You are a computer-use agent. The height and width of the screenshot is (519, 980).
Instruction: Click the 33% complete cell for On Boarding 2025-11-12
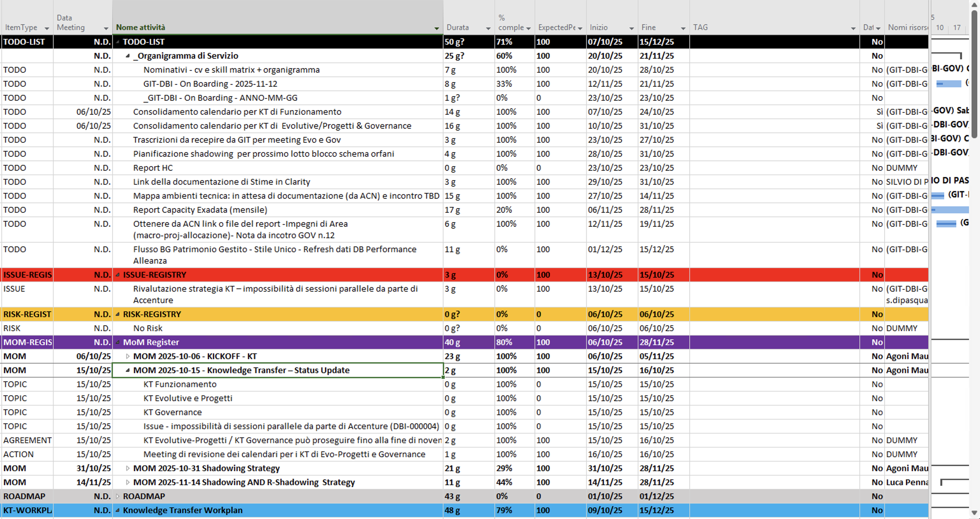click(x=514, y=84)
